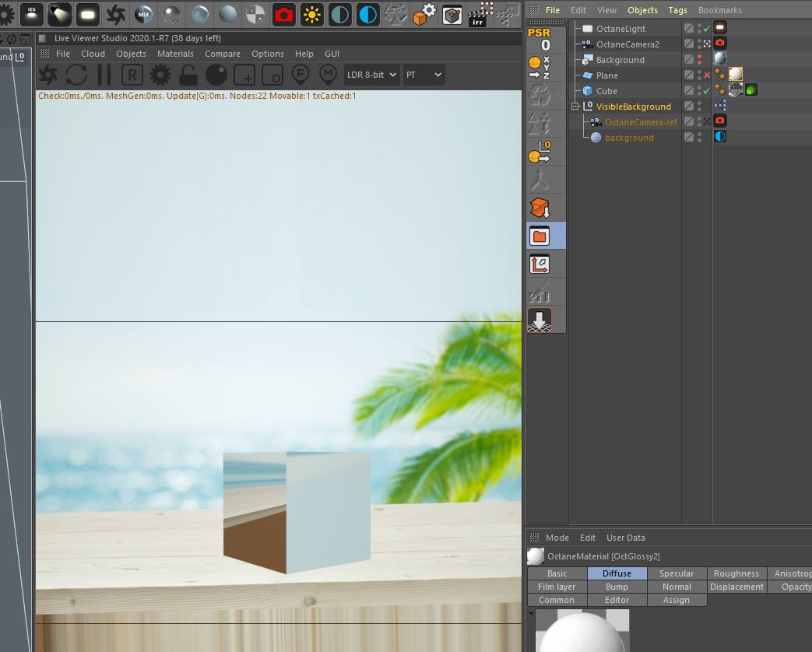The image size is (812, 652).
Task: Click the drop-to-floor down arrow icon
Action: coord(540,321)
